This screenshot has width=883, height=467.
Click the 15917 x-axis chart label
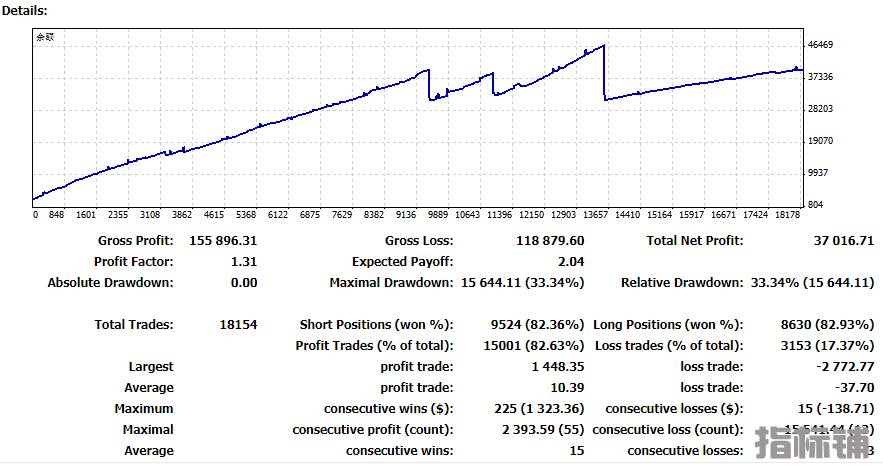(691, 215)
